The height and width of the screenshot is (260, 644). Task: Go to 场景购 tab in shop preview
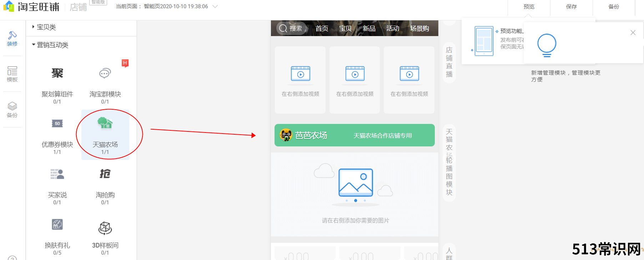[419, 28]
